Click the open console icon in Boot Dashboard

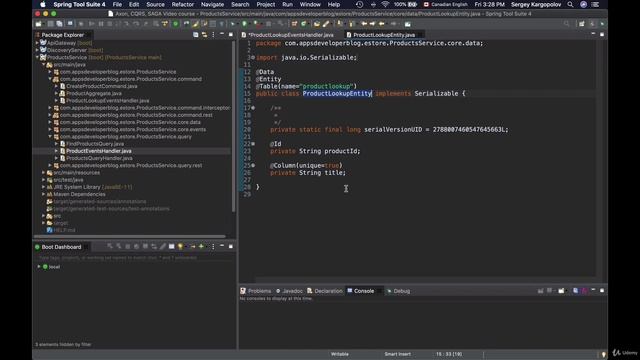(171, 247)
